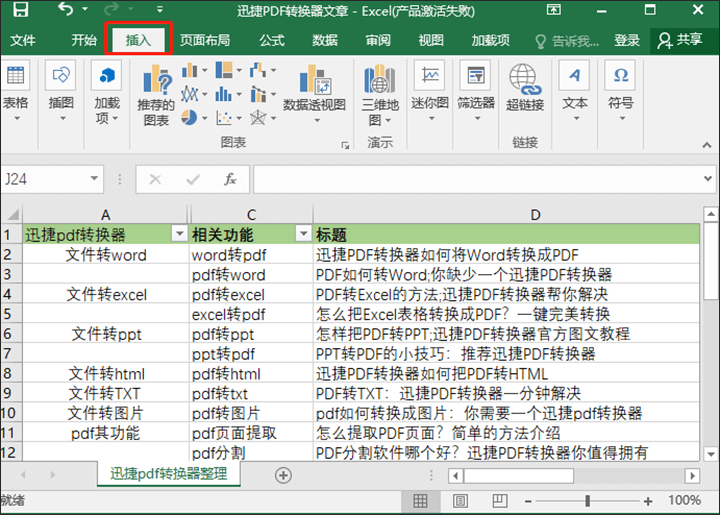The width and height of the screenshot is (720, 515).
Task: Open filter dropdown on 迅捷pdf转换器 header
Action: coord(180,234)
